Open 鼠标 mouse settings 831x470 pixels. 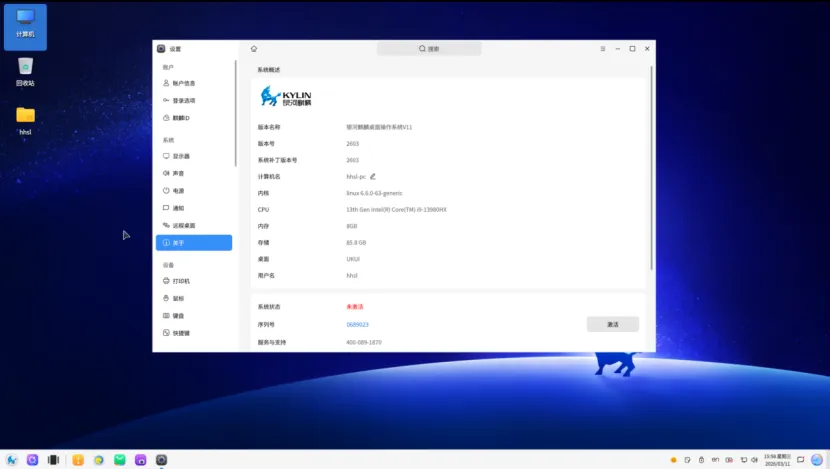click(194, 298)
